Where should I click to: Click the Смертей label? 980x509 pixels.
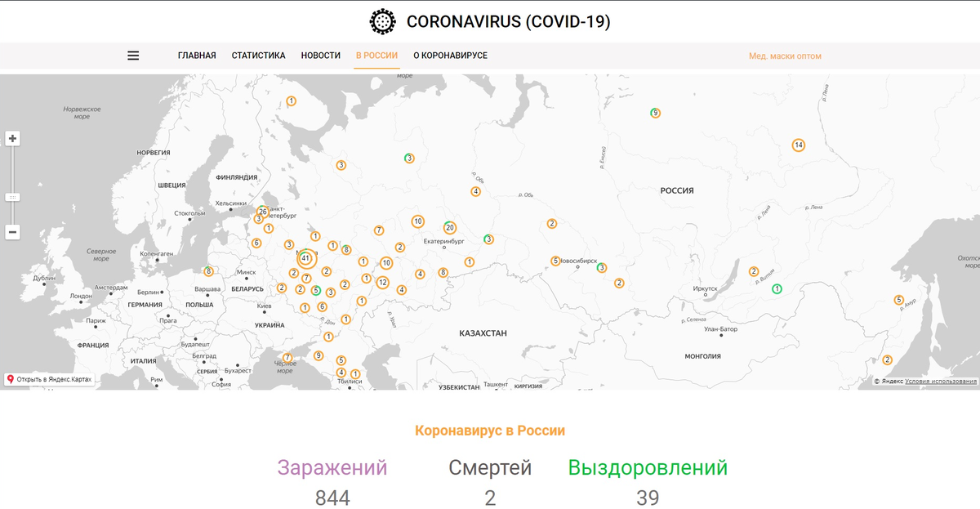click(490, 468)
